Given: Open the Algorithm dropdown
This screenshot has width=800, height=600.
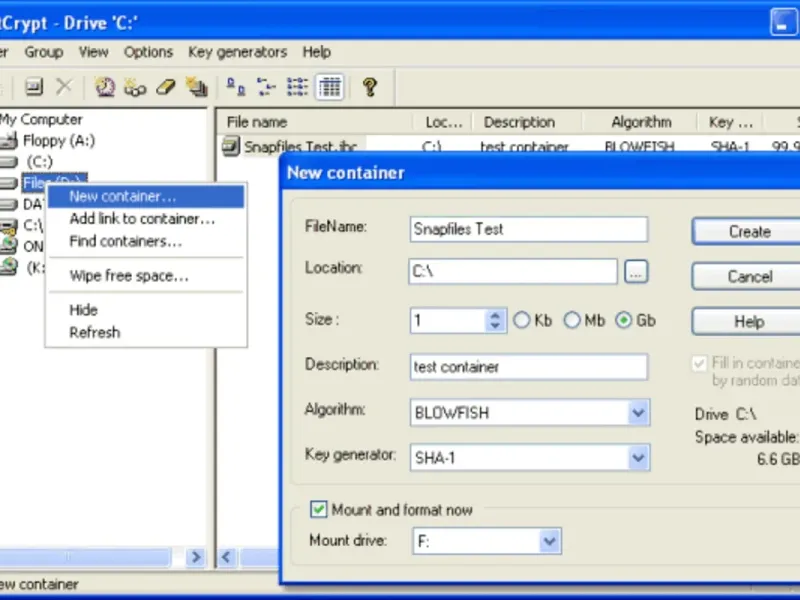Looking at the screenshot, I should (x=638, y=412).
